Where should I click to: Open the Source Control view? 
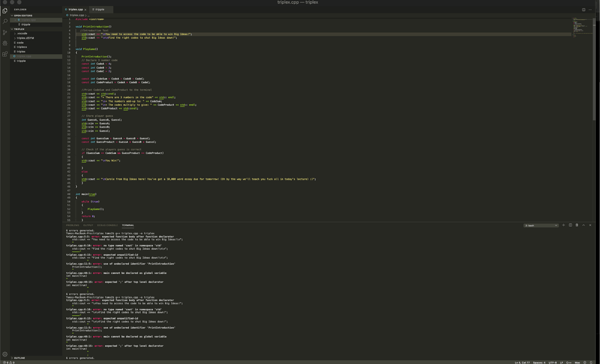click(5, 32)
